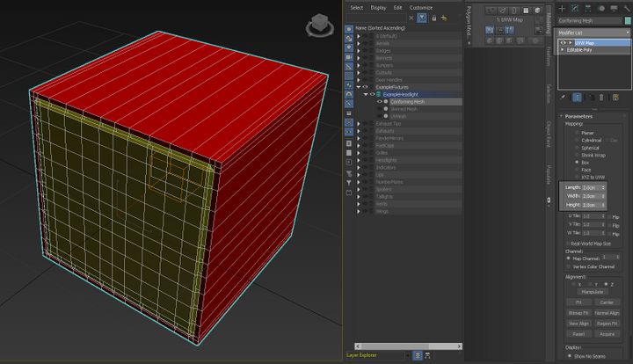Collapse the Parameters rollout
633x364 pixels.
click(x=578, y=116)
